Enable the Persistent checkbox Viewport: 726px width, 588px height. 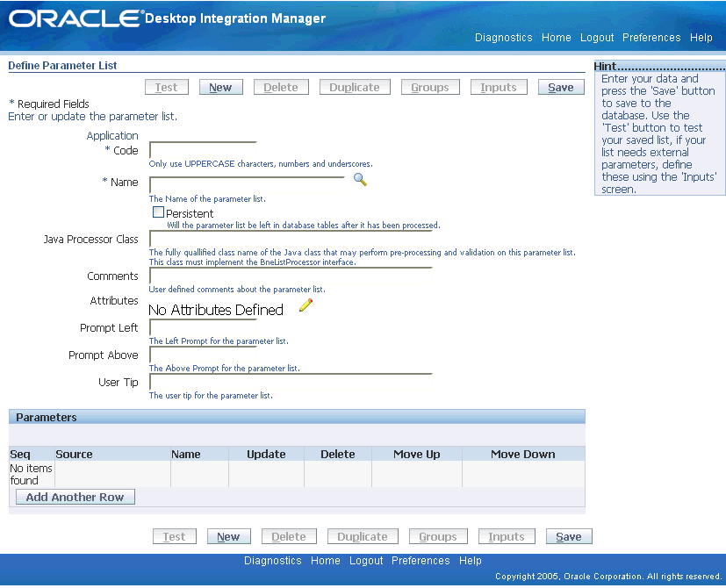coord(159,212)
